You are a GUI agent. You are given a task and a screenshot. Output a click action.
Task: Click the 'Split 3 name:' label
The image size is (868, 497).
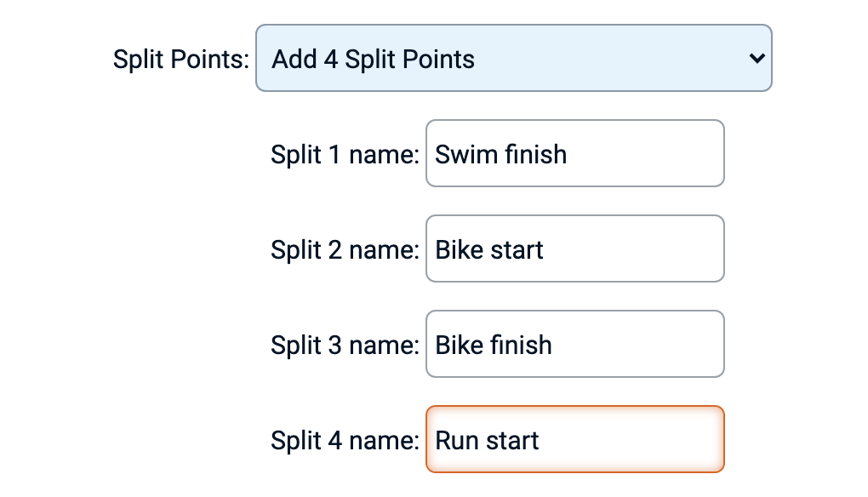click(345, 346)
